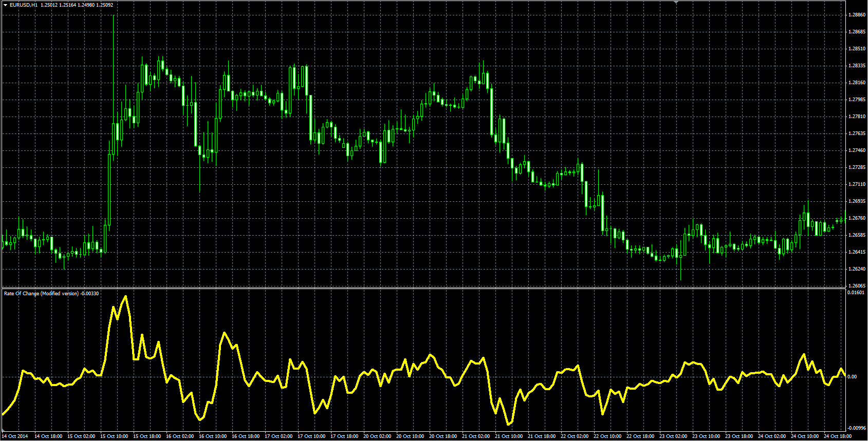Screen dimensions: 868x441
Task: Click the 1.27985 price scale label
Action: (857, 100)
